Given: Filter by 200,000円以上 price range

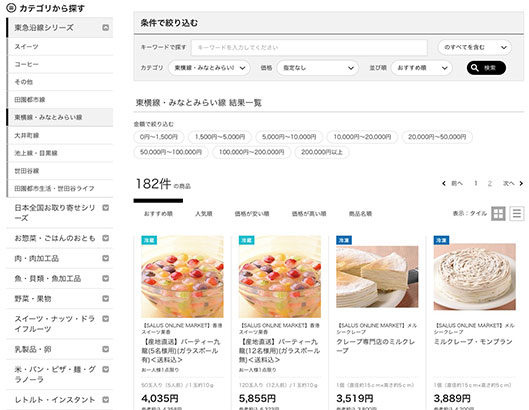Looking at the screenshot, I should pyautogui.click(x=322, y=152).
